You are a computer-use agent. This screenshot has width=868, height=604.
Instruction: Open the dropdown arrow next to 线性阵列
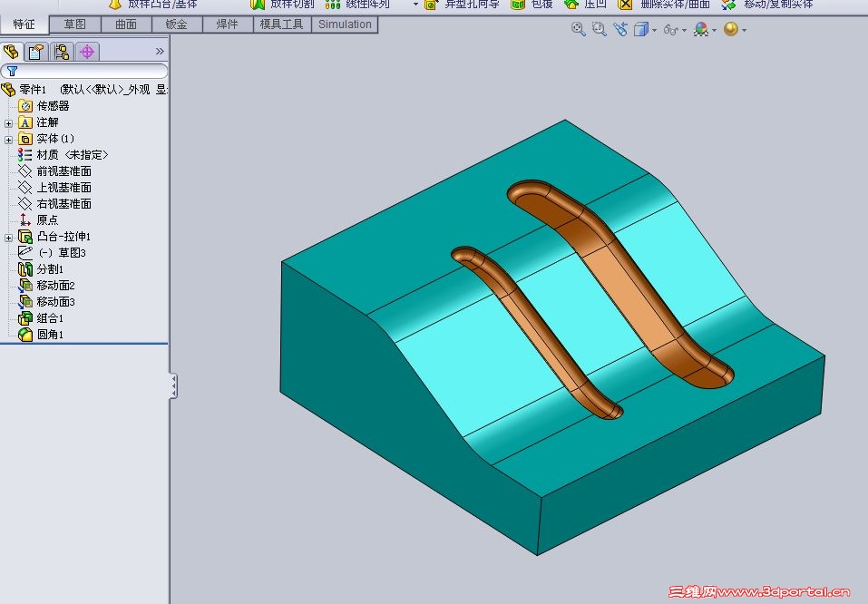(x=415, y=5)
